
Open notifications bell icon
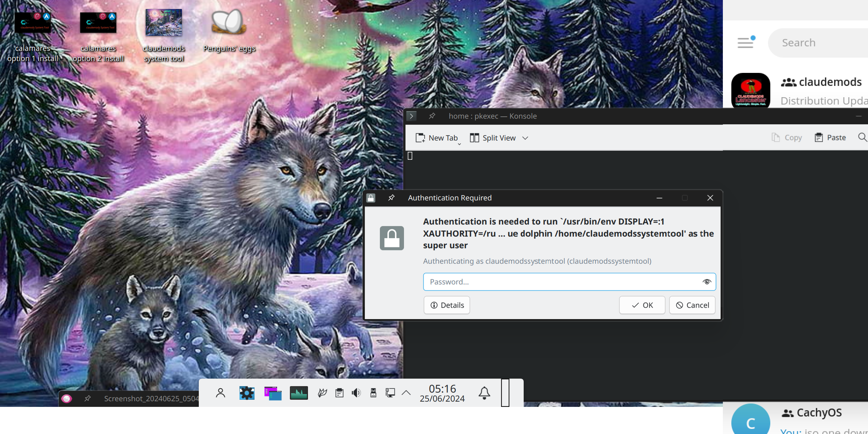pyautogui.click(x=484, y=393)
